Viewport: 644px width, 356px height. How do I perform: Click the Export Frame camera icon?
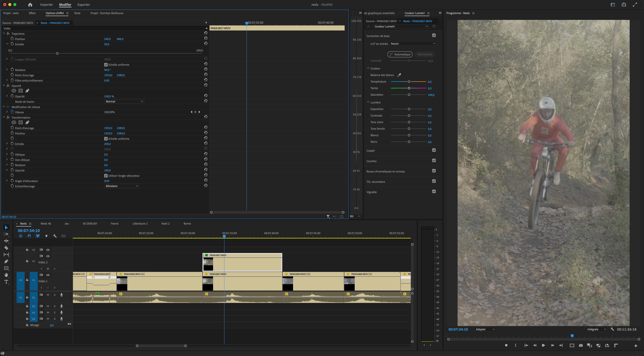point(581,346)
